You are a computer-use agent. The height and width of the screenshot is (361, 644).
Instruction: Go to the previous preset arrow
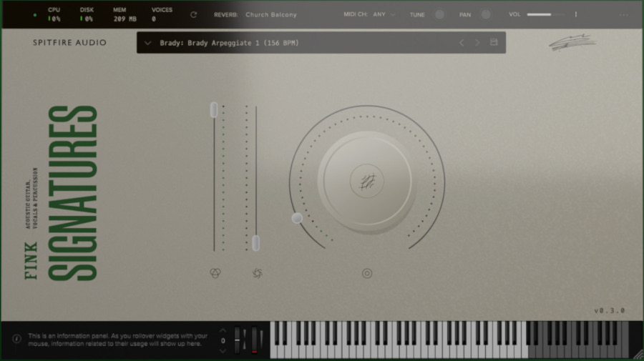click(x=462, y=43)
